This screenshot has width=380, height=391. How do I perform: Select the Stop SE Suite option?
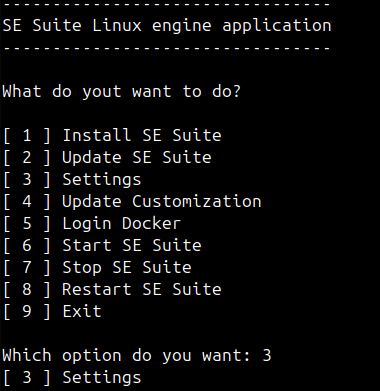pyautogui.click(x=97, y=267)
